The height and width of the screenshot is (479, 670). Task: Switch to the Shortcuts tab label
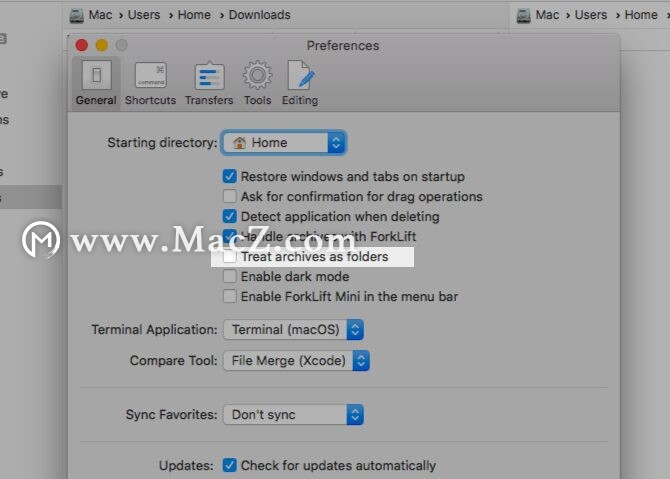coord(150,100)
